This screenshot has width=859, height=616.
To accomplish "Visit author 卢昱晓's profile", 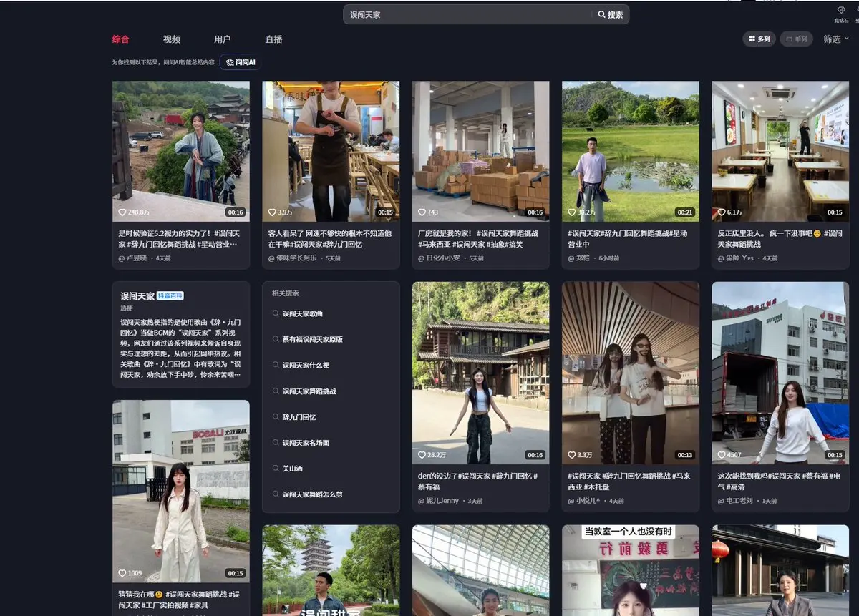I will point(136,258).
